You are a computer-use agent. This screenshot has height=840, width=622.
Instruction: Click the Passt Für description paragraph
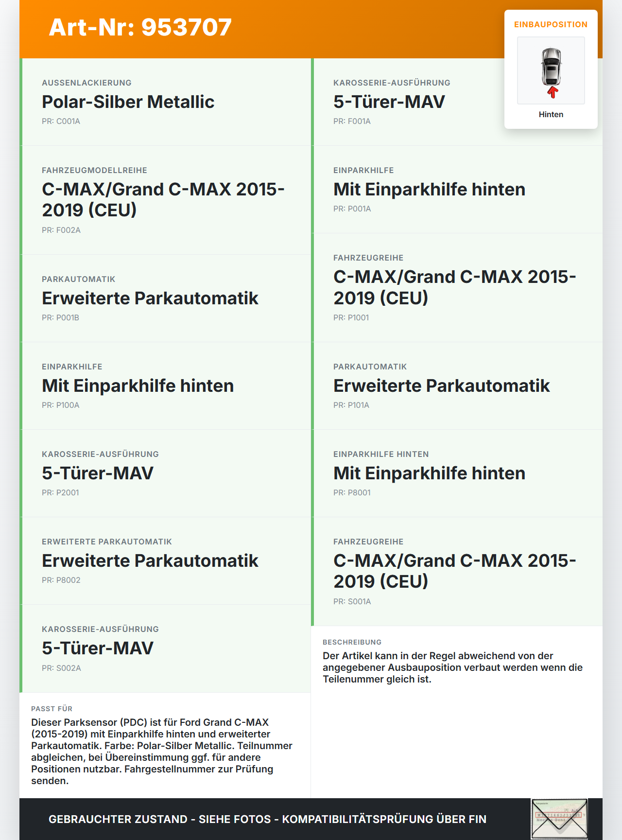point(162,751)
